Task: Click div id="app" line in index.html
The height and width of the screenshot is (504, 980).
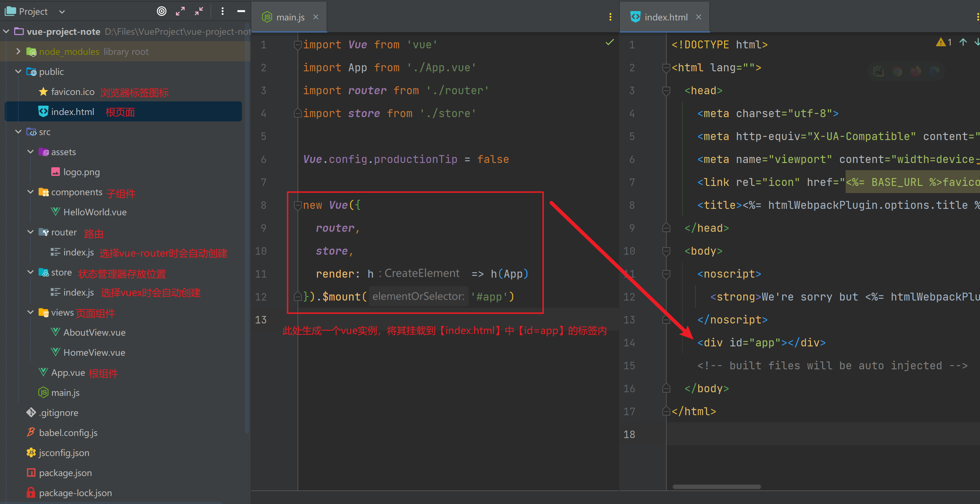Action: tap(762, 342)
